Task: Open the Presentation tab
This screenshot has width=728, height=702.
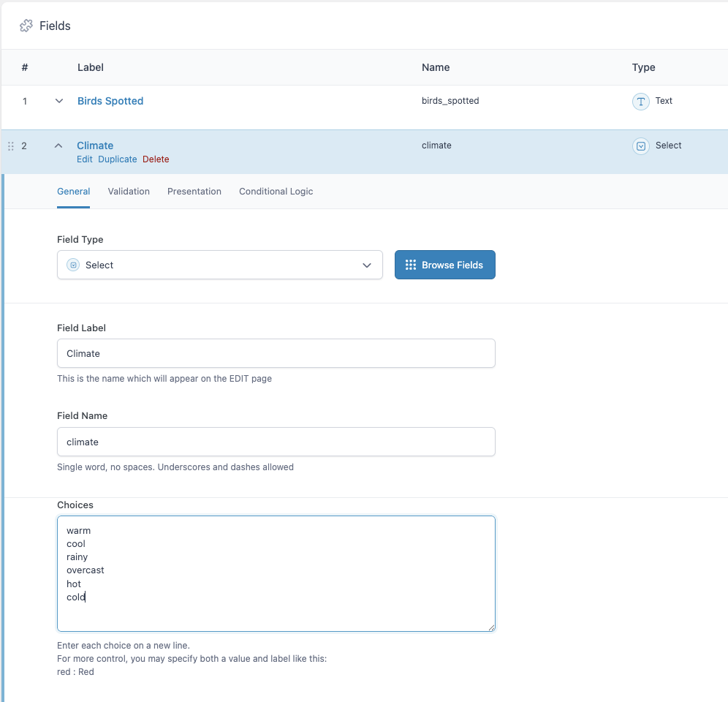Action: [194, 192]
